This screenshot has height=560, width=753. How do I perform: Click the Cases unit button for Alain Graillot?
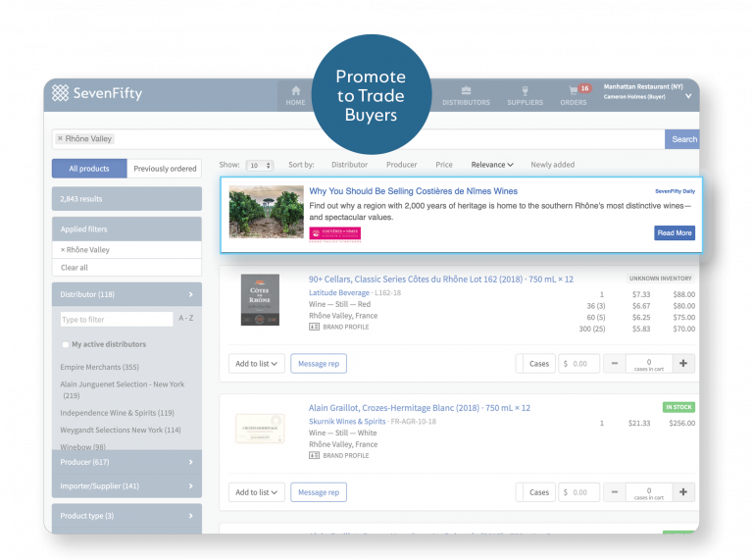coord(539,492)
